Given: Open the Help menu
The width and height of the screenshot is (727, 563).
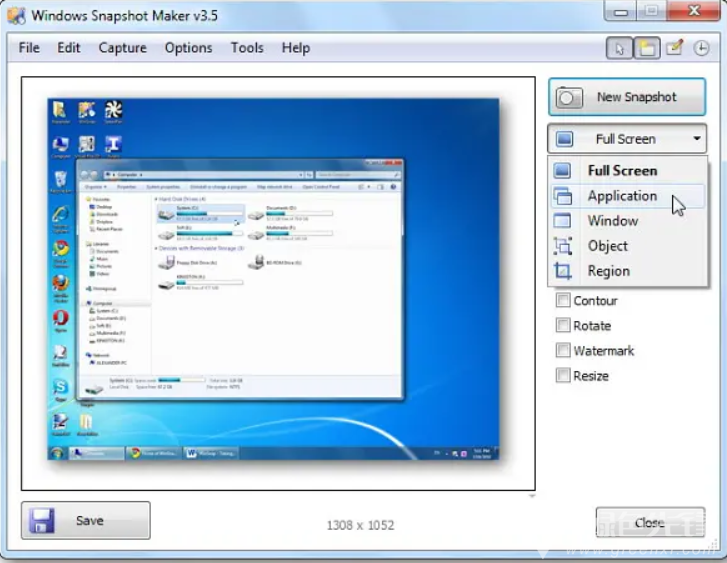Looking at the screenshot, I should [296, 48].
